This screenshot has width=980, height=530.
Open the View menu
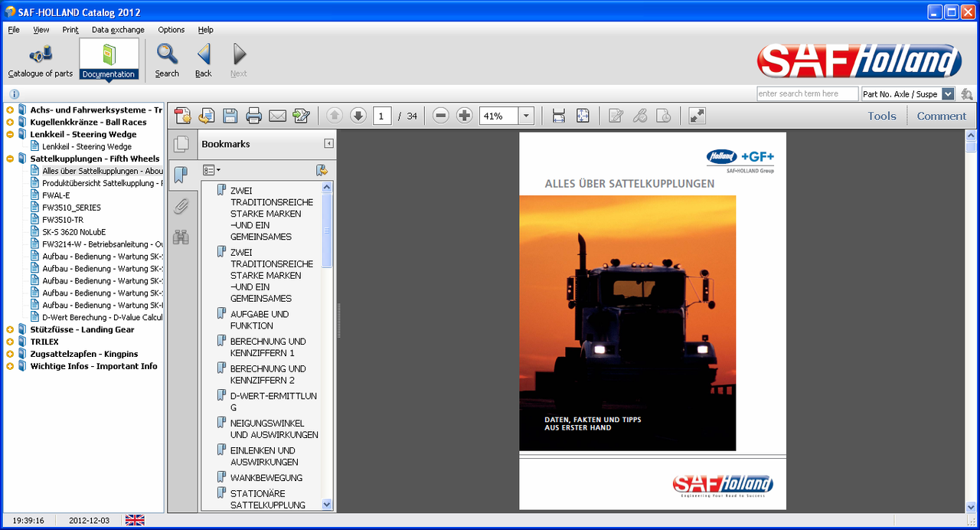[41, 30]
